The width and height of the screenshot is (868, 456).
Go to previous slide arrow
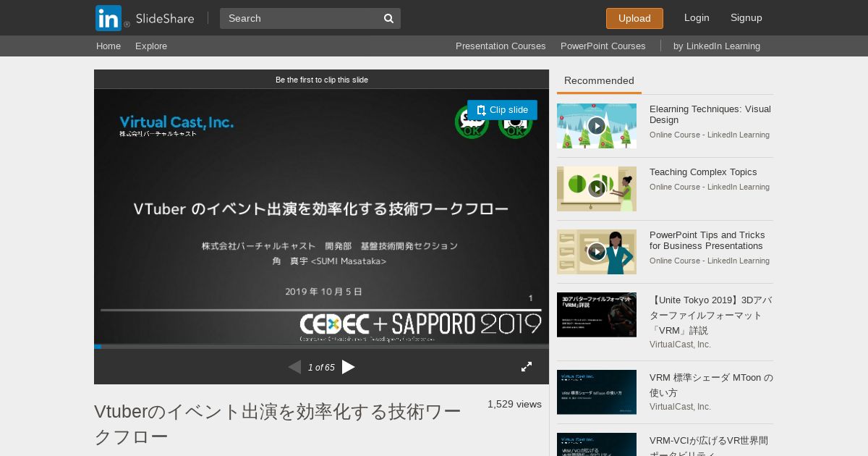[x=294, y=367]
